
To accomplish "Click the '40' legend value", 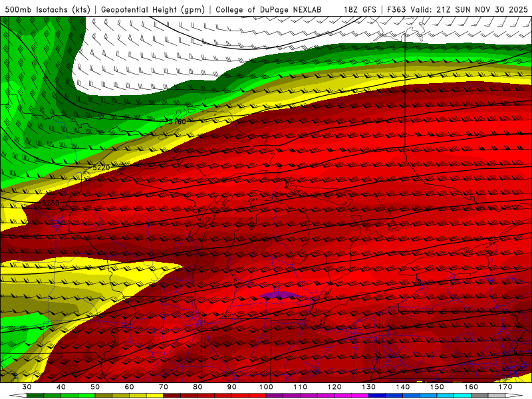I will coord(61,387).
